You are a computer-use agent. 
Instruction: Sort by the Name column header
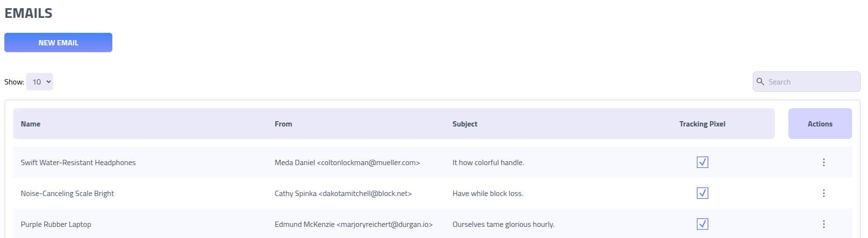[30, 124]
